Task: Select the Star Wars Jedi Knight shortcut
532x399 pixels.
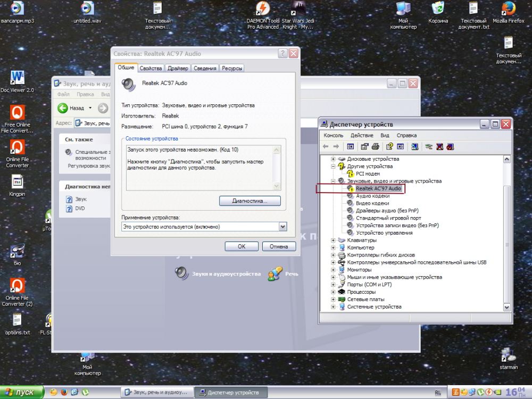Action: click(298, 15)
